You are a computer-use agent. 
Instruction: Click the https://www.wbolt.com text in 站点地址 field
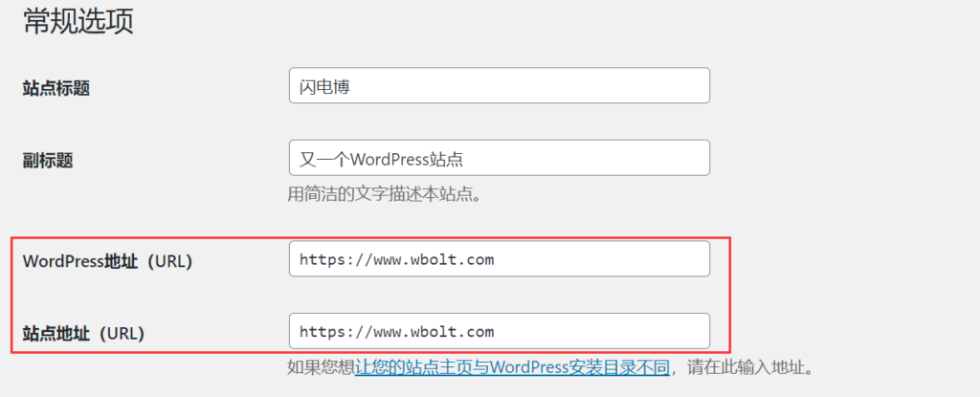[397, 331]
